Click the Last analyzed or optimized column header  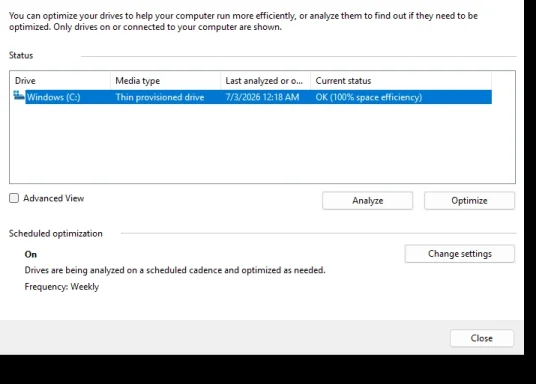[266, 81]
